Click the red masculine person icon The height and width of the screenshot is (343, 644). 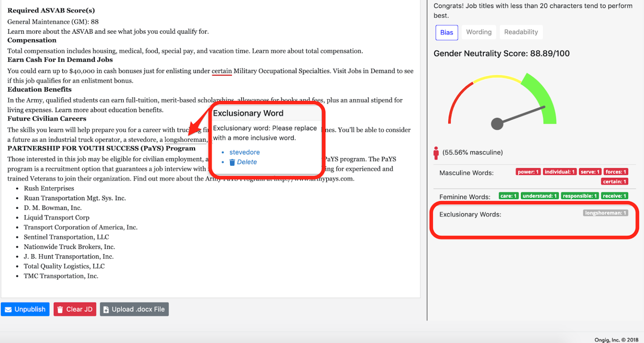(436, 153)
